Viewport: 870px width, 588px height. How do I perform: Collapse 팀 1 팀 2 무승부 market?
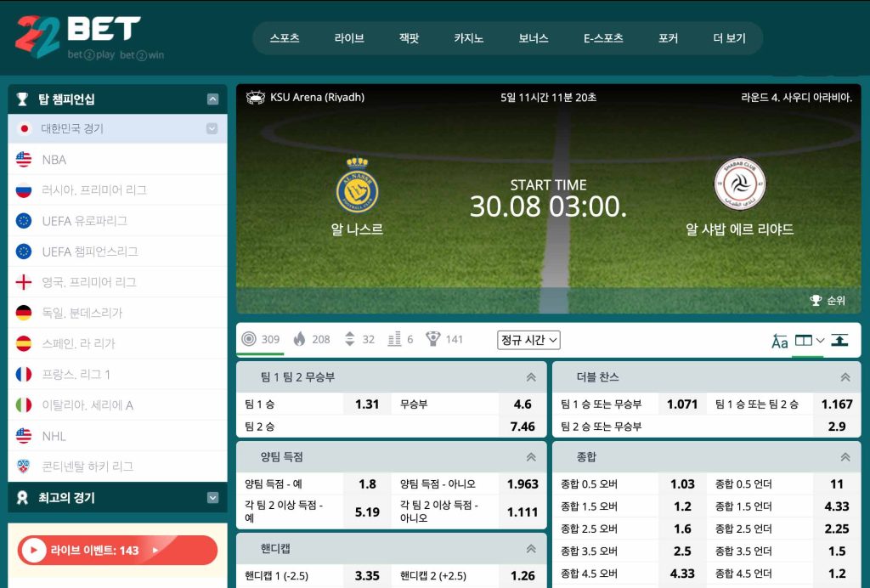(x=531, y=377)
